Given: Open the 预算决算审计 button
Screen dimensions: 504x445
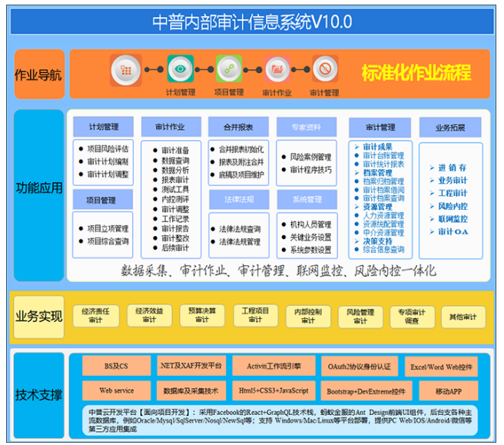Looking at the screenshot, I should [x=202, y=316].
